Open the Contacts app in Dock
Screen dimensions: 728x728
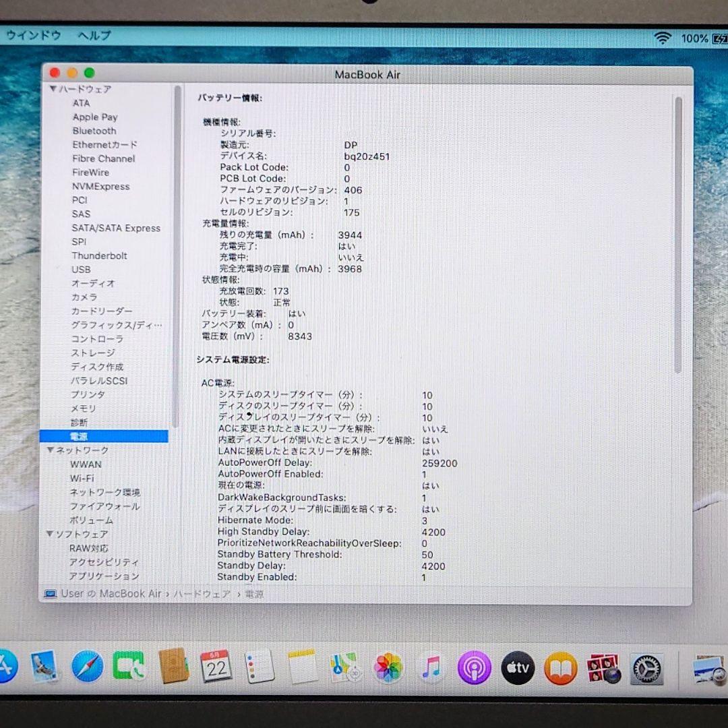pos(173,667)
